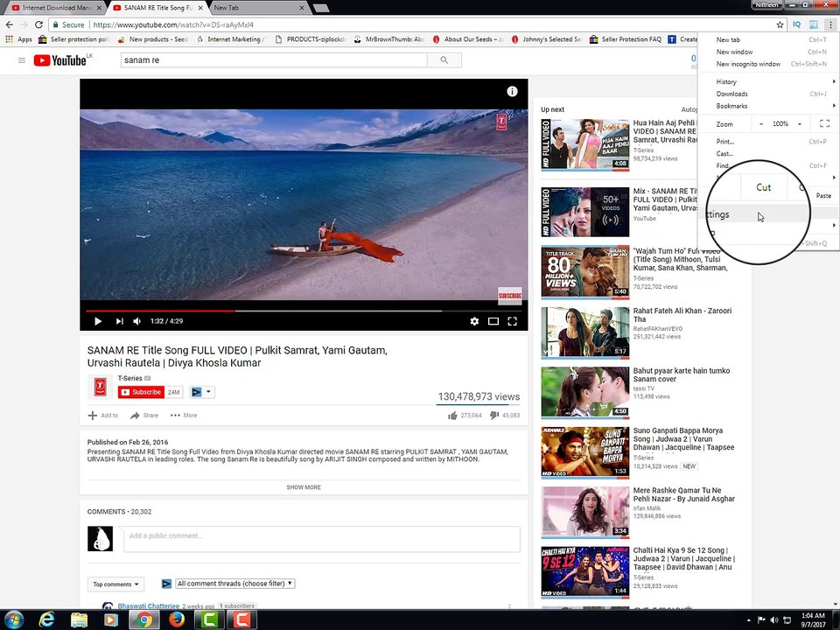Open Downloads from the Chrome menu

click(x=766, y=94)
